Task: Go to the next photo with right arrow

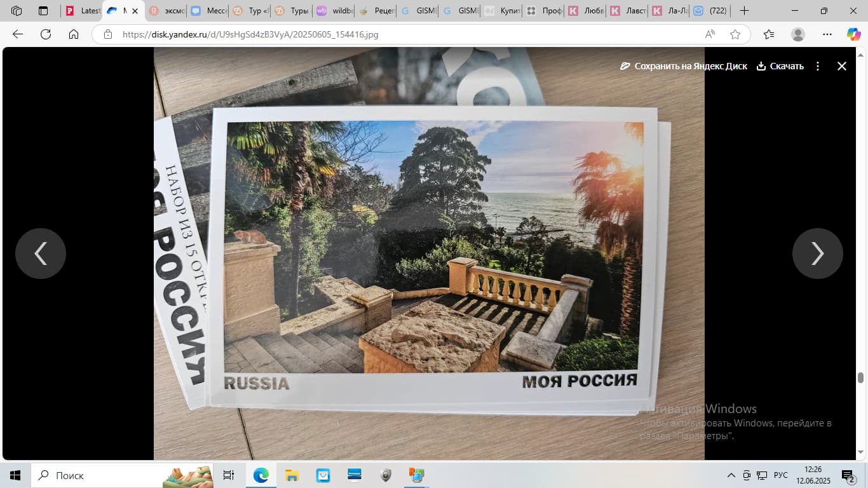Action: [x=817, y=254]
